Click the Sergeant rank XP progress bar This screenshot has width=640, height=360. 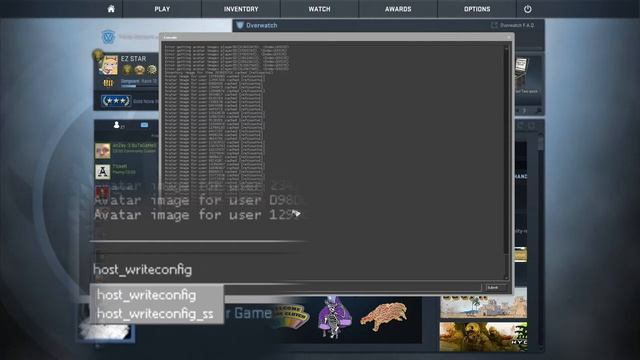pos(140,86)
